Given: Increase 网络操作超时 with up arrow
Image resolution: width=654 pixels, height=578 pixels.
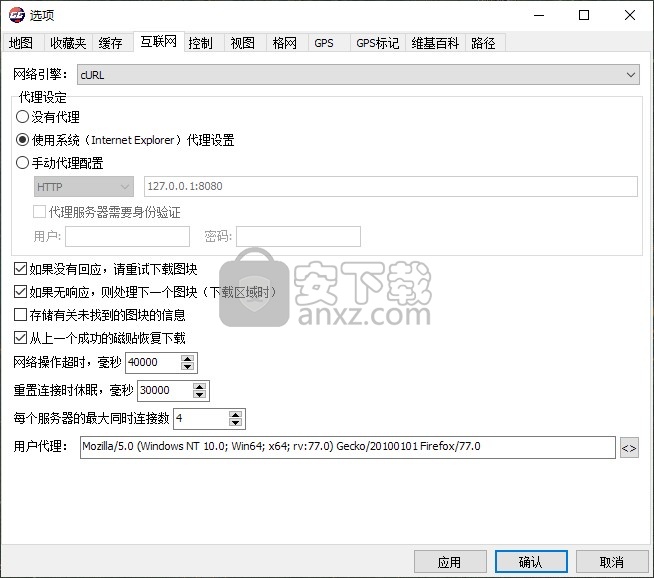Looking at the screenshot, I should 188,359.
